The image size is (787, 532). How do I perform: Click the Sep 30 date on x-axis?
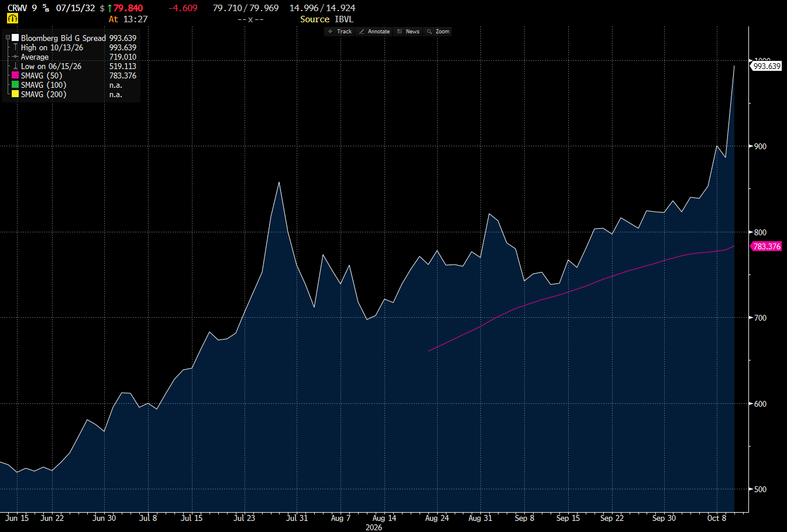pos(664,518)
